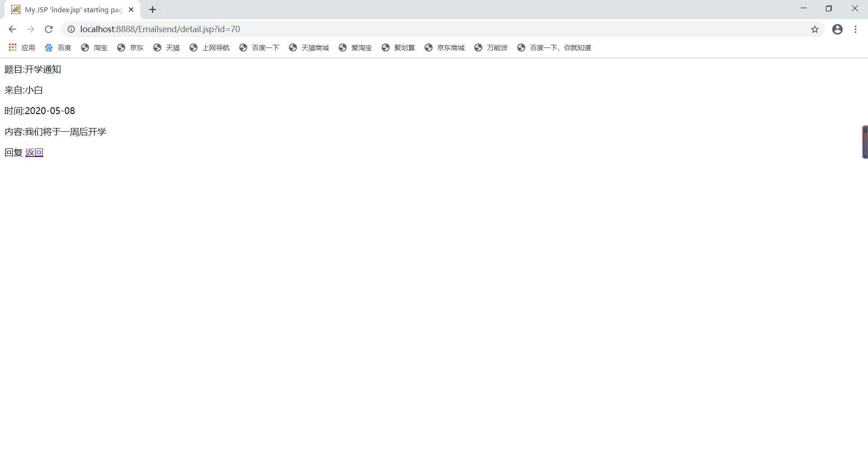Open a new tab with the plus button
868x466 pixels.
pos(152,10)
